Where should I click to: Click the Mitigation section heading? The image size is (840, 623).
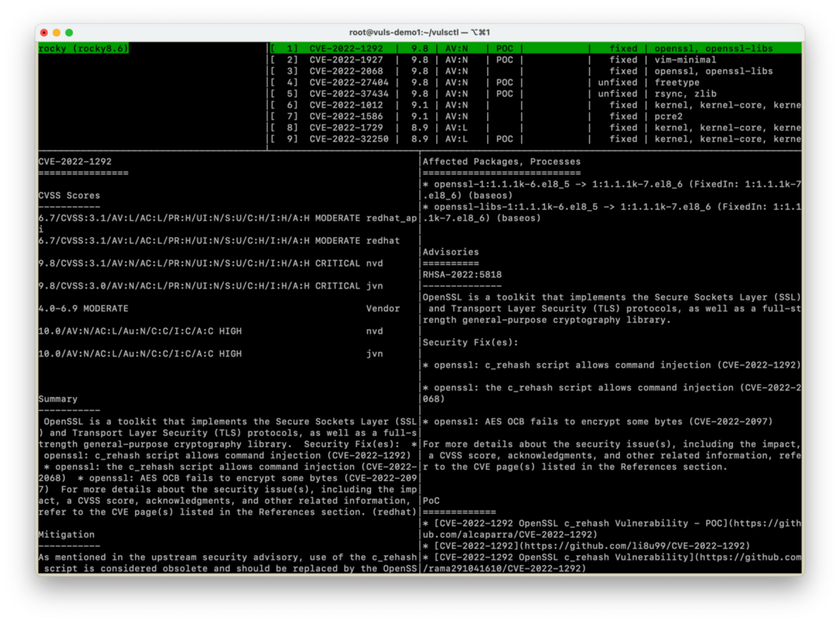pyautogui.click(x=66, y=535)
